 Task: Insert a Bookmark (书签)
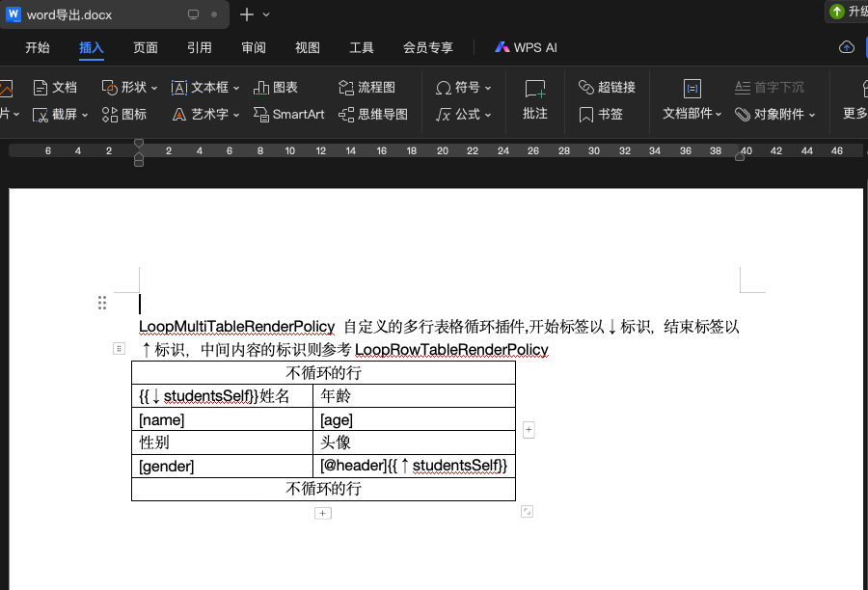585,115
